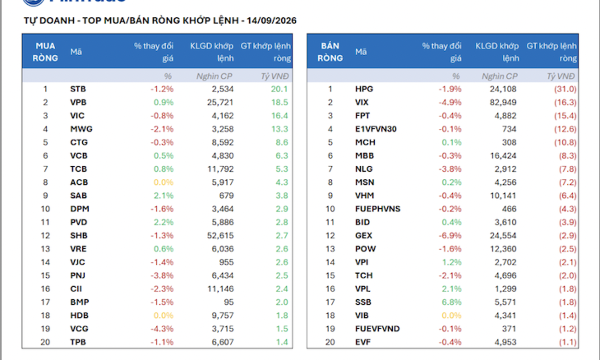Click the MCH ticker cell

365,142
